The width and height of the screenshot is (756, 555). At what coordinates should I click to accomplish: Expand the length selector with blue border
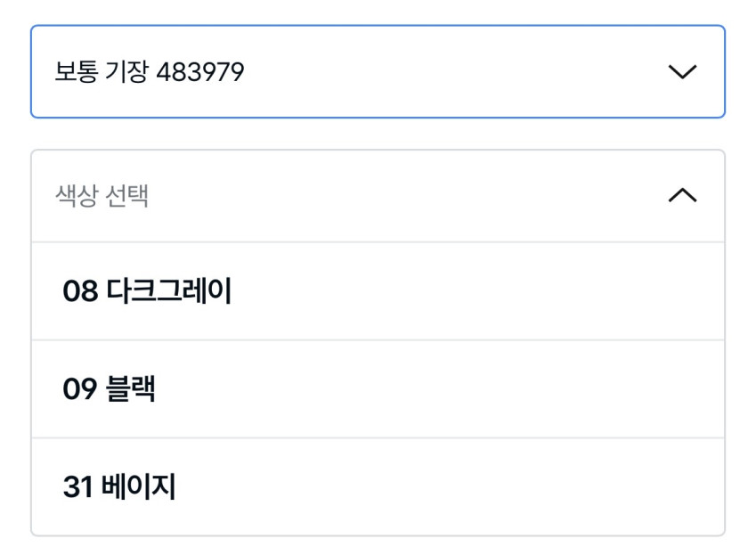point(378,72)
